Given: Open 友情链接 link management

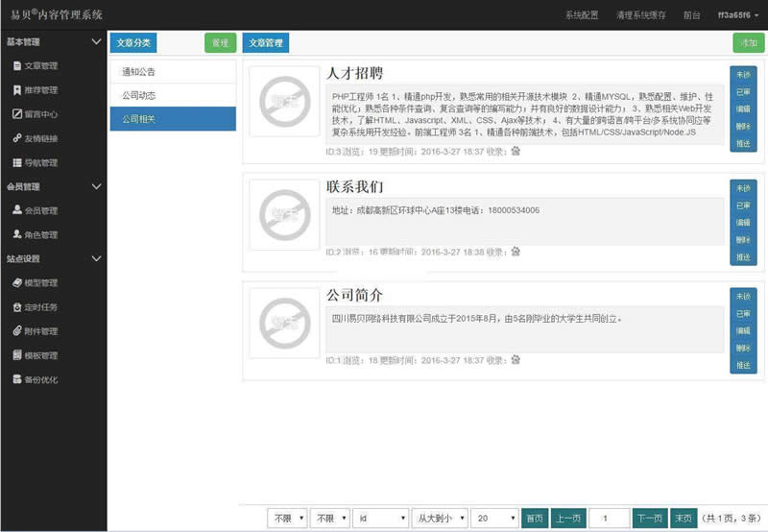Looking at the screenshot, I should 40,138.
